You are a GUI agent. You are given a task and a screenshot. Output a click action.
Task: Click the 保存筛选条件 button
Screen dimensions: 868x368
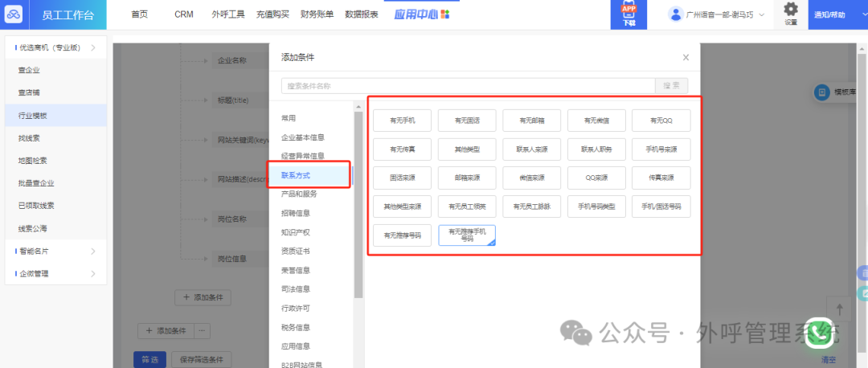tap(202, 360)
